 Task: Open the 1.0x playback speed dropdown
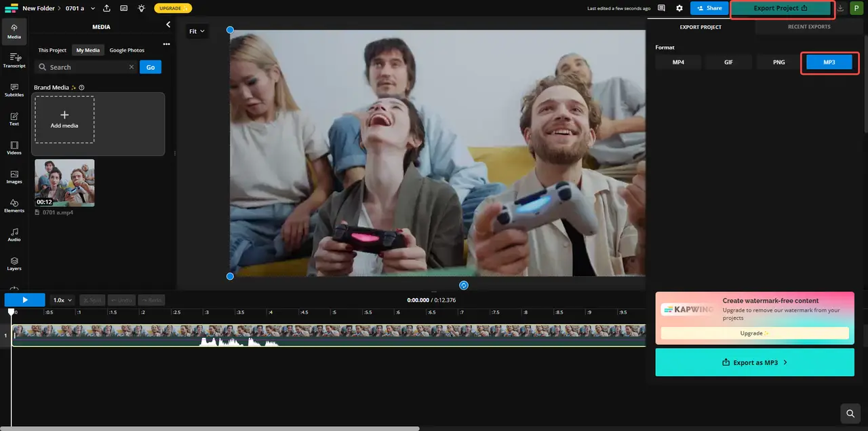tap(62, 300)
